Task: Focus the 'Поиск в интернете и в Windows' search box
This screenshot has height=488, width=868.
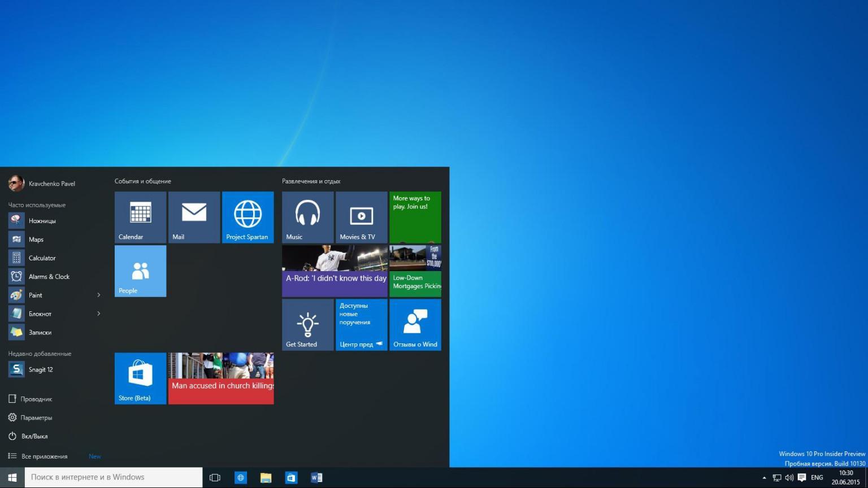Action: (x=114, y=478)
